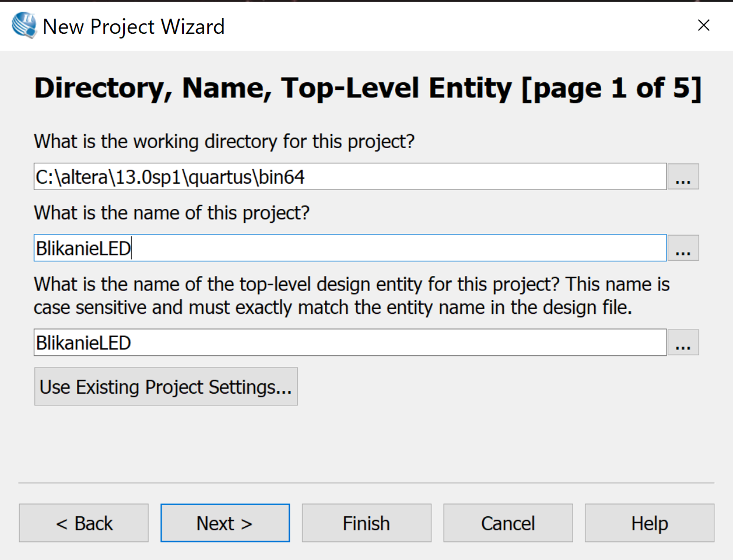The image size is (733, 560).
Task: Browse for the working directory folder
Action: click(683, 177)
